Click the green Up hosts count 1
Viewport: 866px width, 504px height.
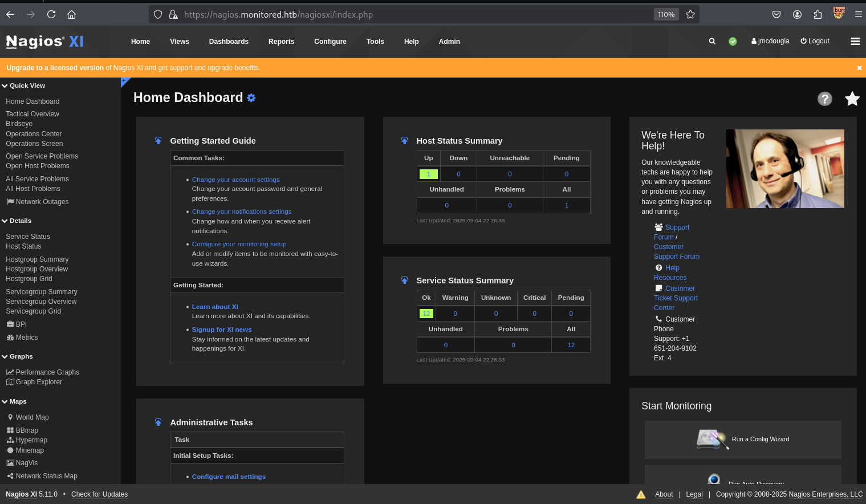(x=429, y=174)
